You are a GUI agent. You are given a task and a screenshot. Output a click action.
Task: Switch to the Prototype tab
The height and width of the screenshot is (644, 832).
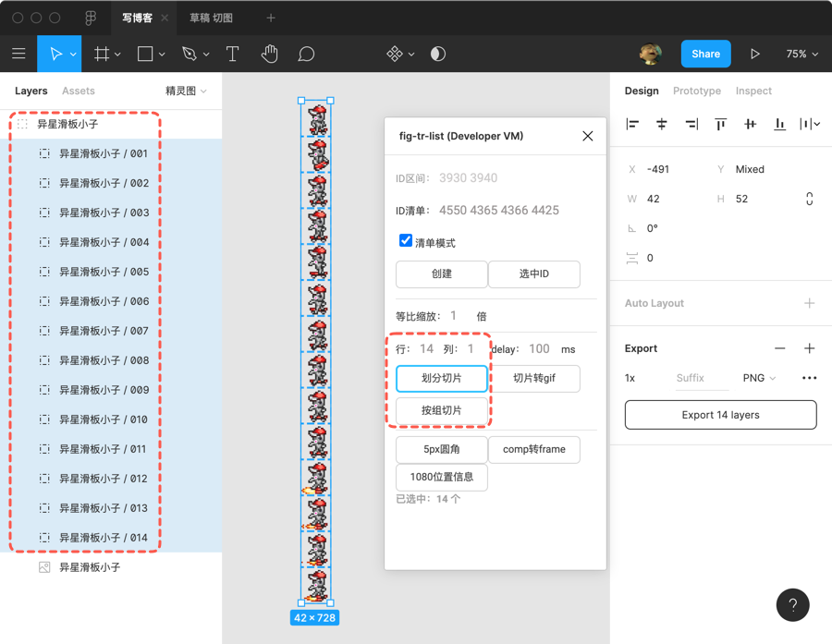[x=697, y=91]
